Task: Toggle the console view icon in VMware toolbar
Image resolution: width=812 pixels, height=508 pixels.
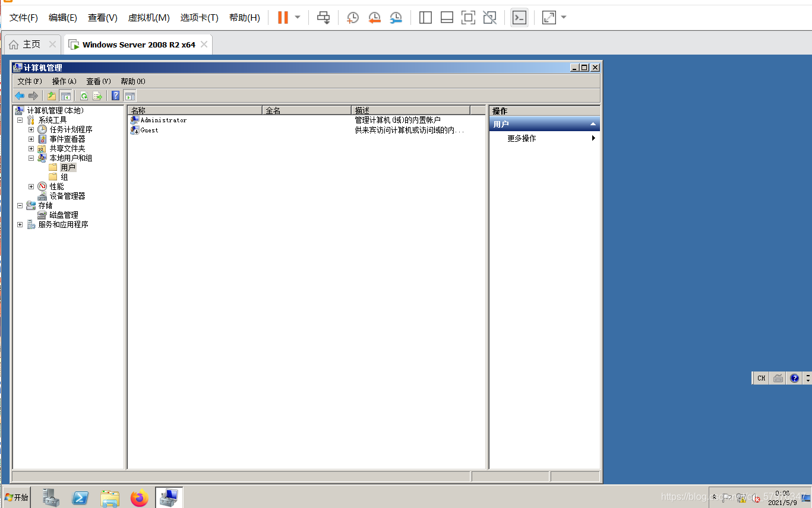Action: pos(519,18)
